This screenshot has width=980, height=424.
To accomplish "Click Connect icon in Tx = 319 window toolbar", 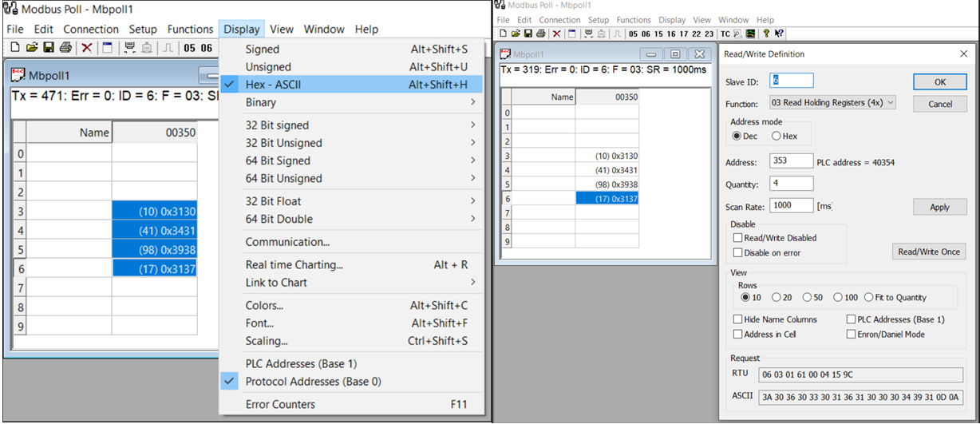I will click(588, 34).
